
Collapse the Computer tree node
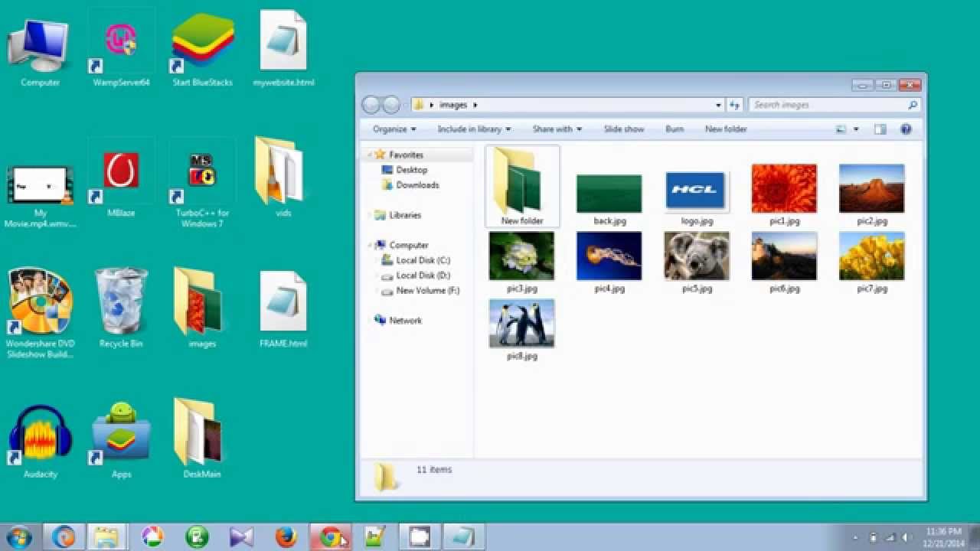[369, 246]
